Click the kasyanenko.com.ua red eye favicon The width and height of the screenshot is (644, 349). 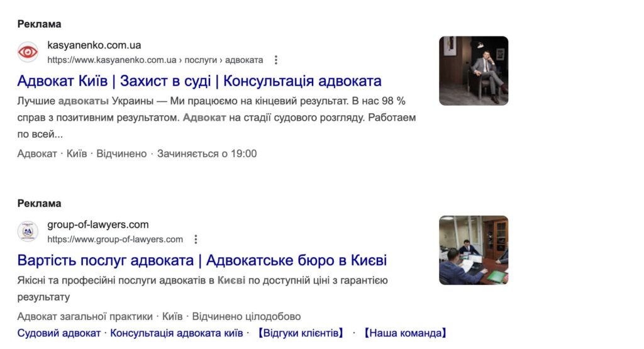[28, 52]
